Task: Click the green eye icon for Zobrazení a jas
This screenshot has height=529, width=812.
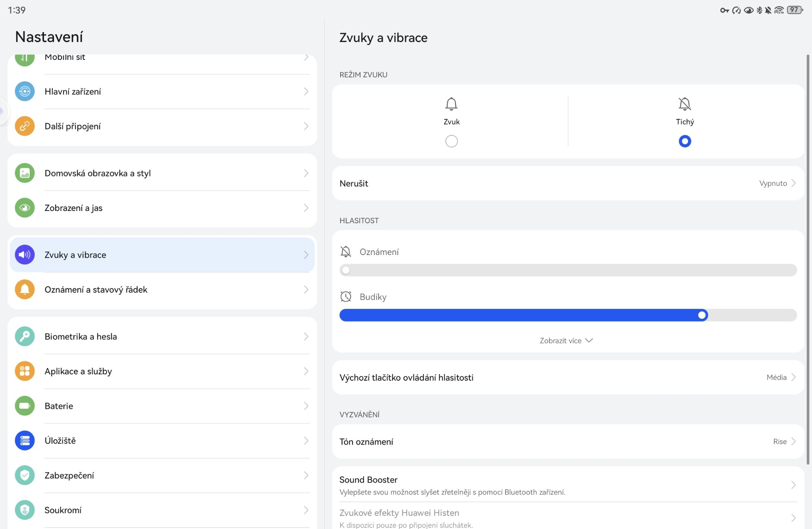Action: coord(25,208)
